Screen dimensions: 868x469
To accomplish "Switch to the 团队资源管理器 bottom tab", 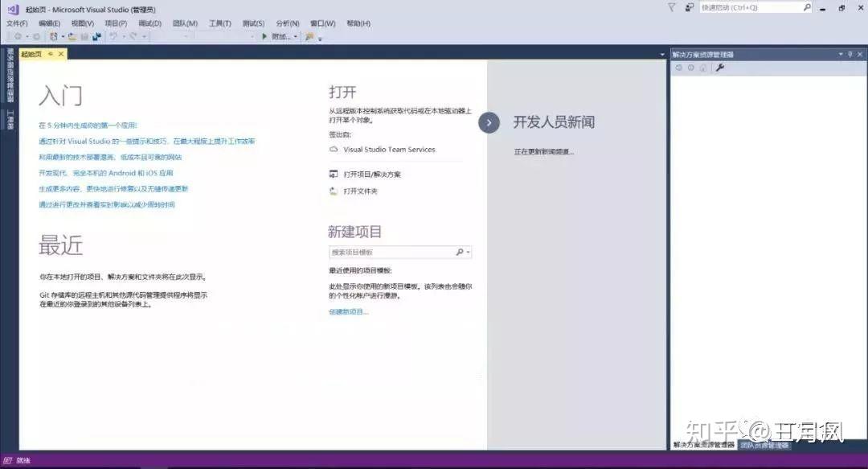I will [x=764, y=445].
